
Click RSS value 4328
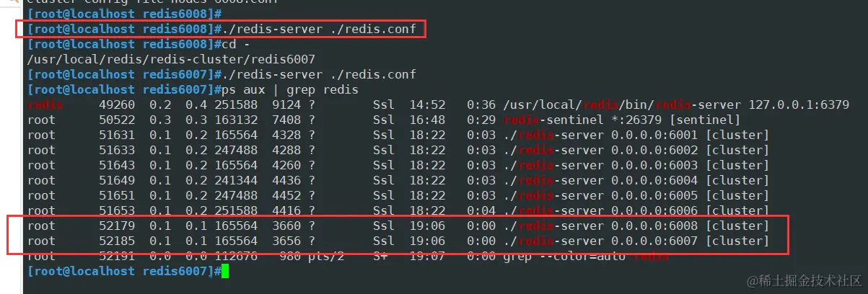286,135
